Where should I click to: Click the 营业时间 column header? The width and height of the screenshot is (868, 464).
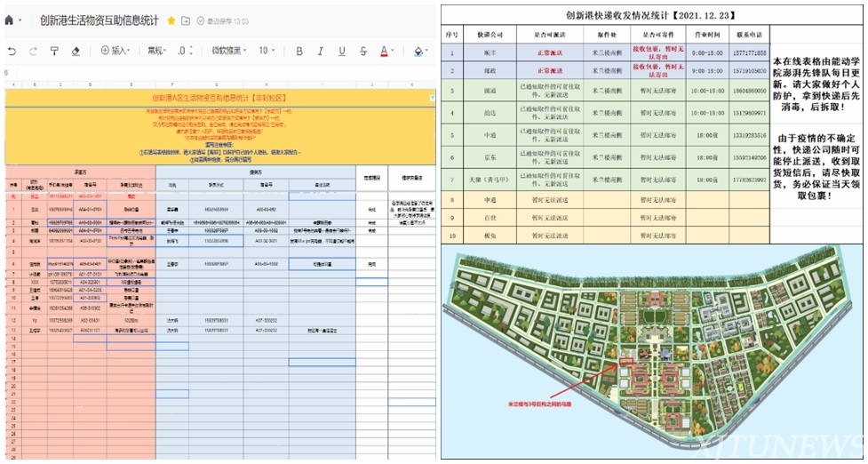[707, 35]
